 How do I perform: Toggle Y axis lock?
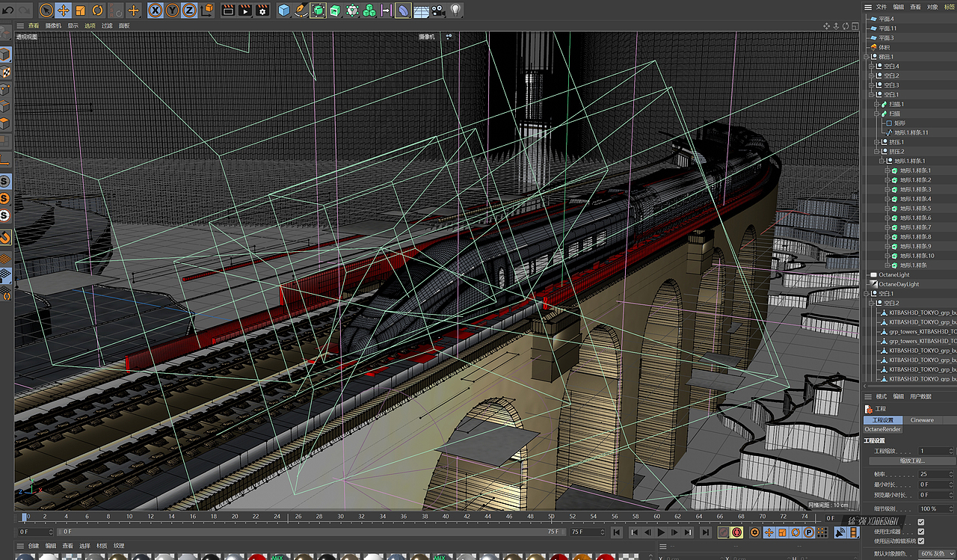[x=173, y=10]
